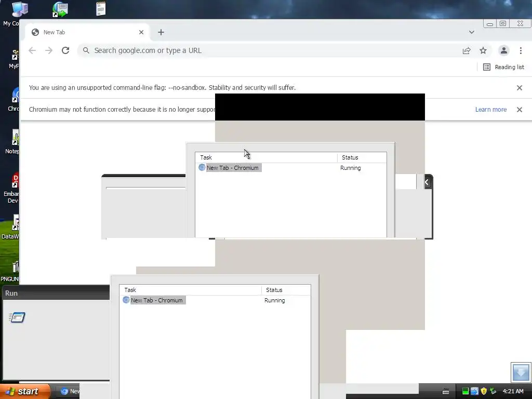Click the blue down-arrow button at bottom right
The image size is (532, 399).
coord(521,372)
